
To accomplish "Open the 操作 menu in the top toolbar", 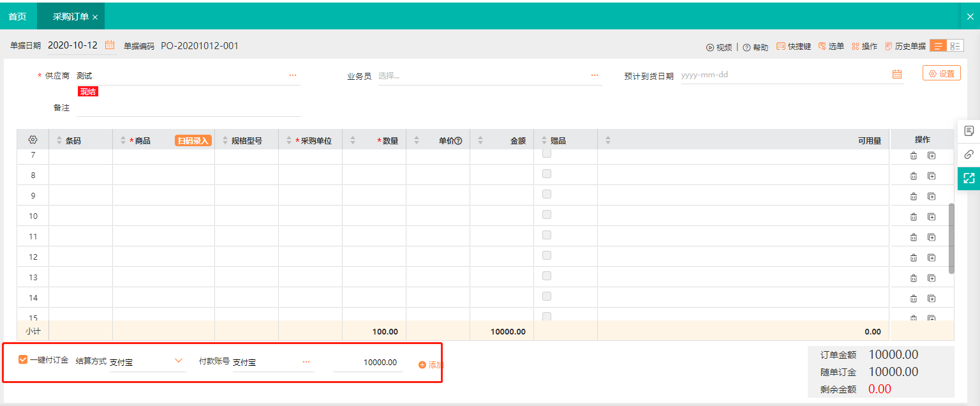I will coord(865,47).
